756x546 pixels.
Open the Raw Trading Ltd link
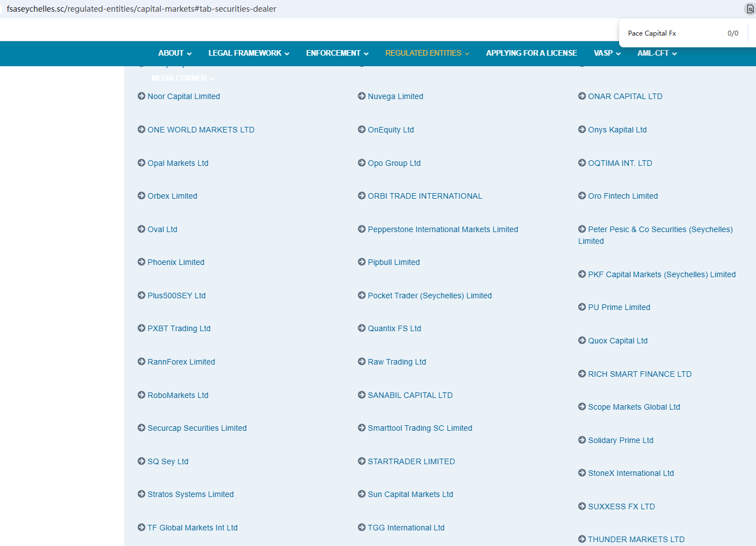(397, 362)
